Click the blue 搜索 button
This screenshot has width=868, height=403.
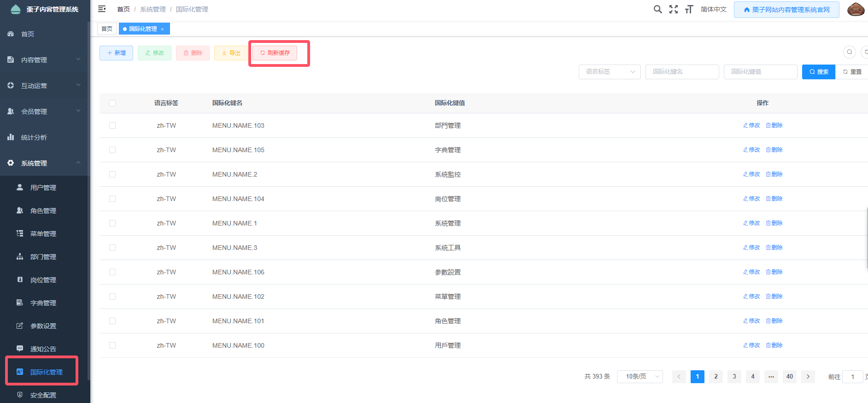click(x=818, y=72)
